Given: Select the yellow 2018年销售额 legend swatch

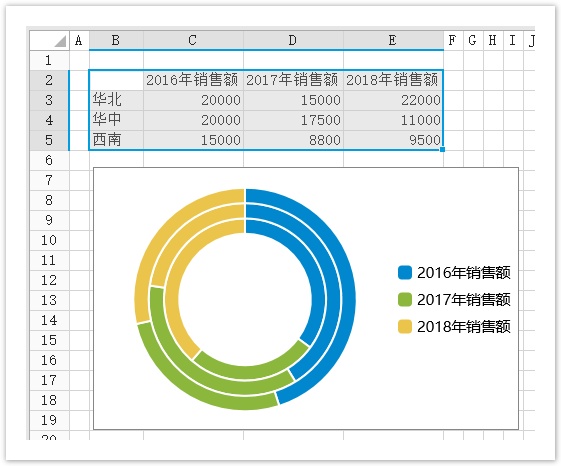Looking at the screenshot, I should (x=405, y=326).
